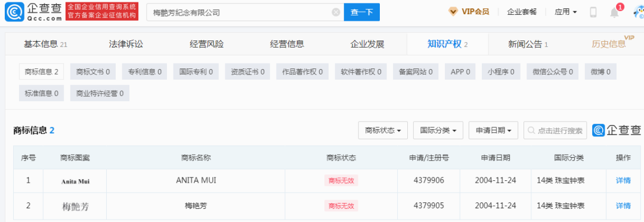
Task: Expand the 申请日期 filter dropdown
Action: [x=493, y=130]
